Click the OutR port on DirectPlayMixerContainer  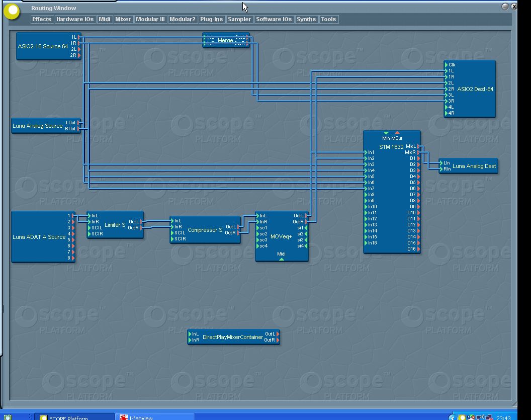coord(278,340)
